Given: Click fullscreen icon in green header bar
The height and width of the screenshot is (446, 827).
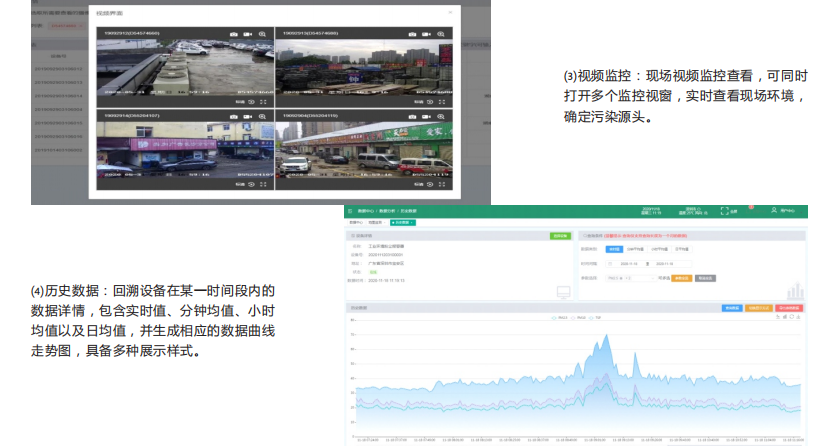Looking at the screenshot, I should [723, 211].
